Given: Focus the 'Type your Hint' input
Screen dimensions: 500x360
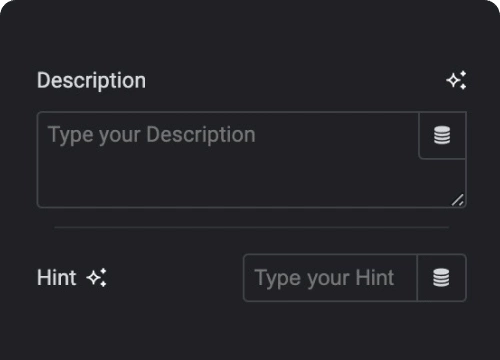Looking at the screenshot, I should pos(330,278).
